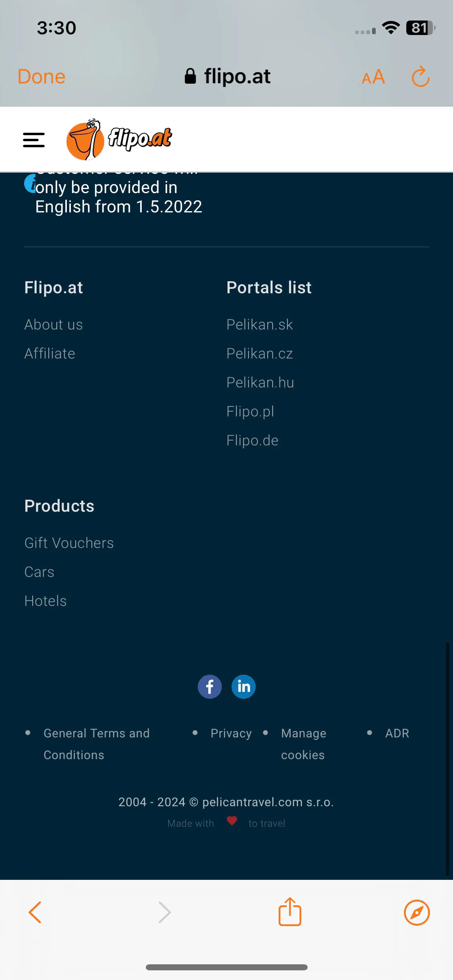Visit the Flipo.de portal
This screenshot has width=453, height=980.
coord(252,441)
